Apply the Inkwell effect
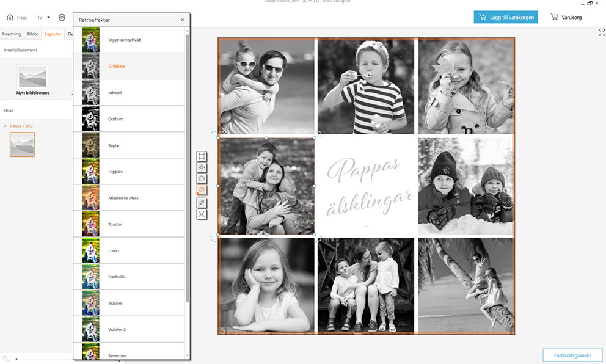The image size is (606, 364). [129, 93]
